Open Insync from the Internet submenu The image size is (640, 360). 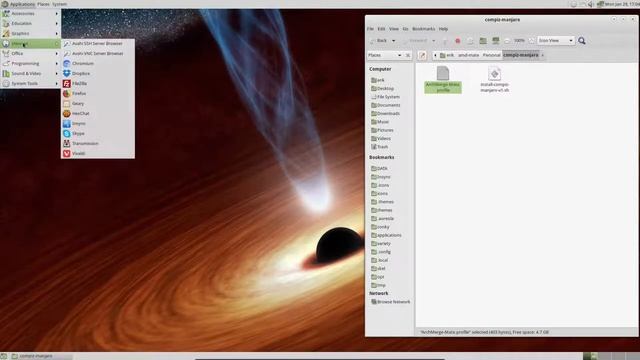98,124
